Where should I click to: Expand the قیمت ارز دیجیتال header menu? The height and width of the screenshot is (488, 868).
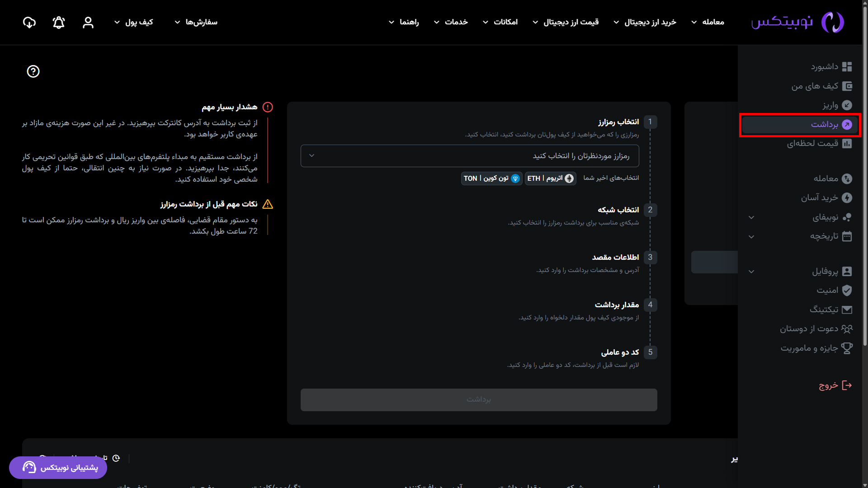tap(566, 22)
